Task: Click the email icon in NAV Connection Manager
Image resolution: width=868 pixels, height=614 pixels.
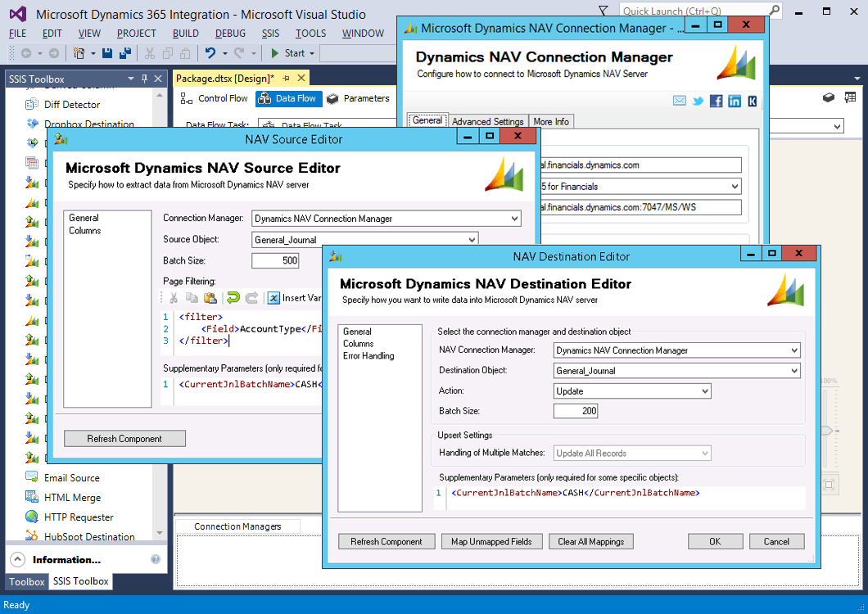Action: pos(679,101)
